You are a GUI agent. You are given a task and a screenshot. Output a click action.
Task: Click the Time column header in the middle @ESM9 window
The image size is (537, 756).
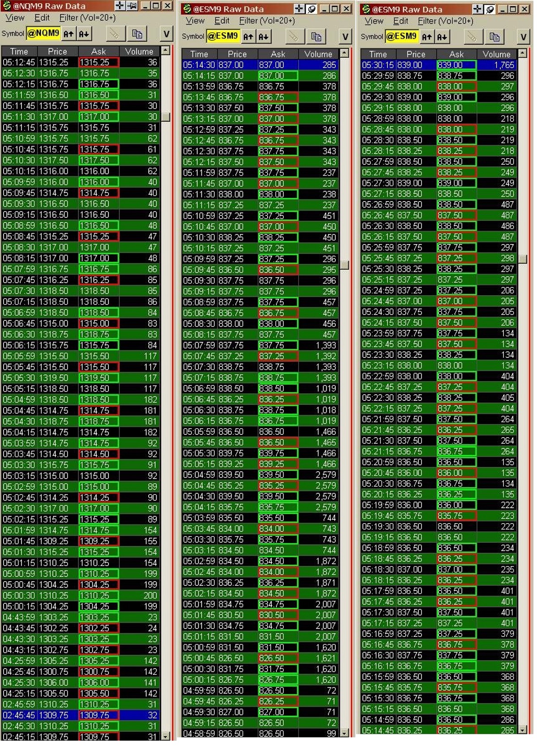pos(199,54)
